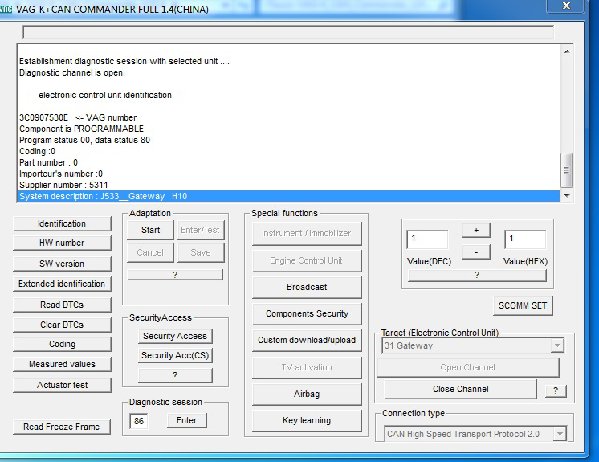The image size is (599, 462).
Task: Close the VAG K+CAN Commander window
Action: pyautogui.click(x=566, y=6)
